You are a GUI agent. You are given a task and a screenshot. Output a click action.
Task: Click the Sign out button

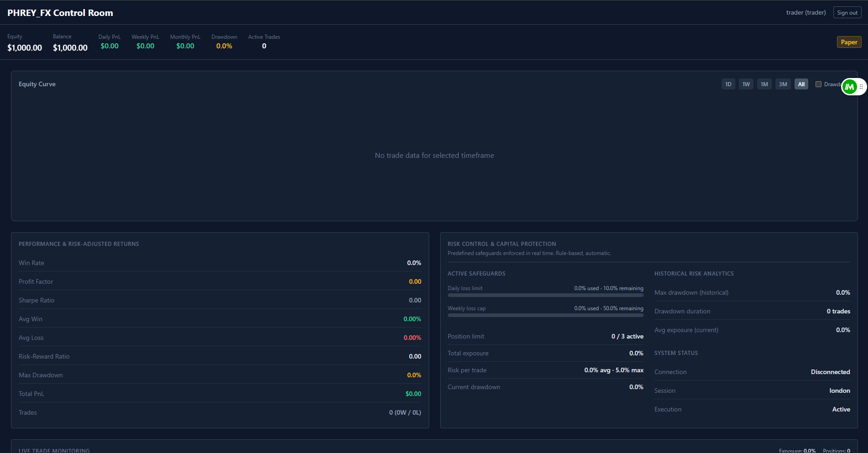(x=847, y=13)
